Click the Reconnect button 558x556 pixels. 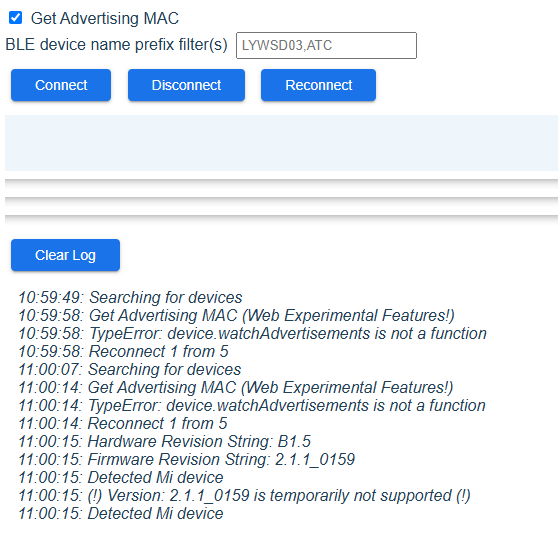[318, 85]
